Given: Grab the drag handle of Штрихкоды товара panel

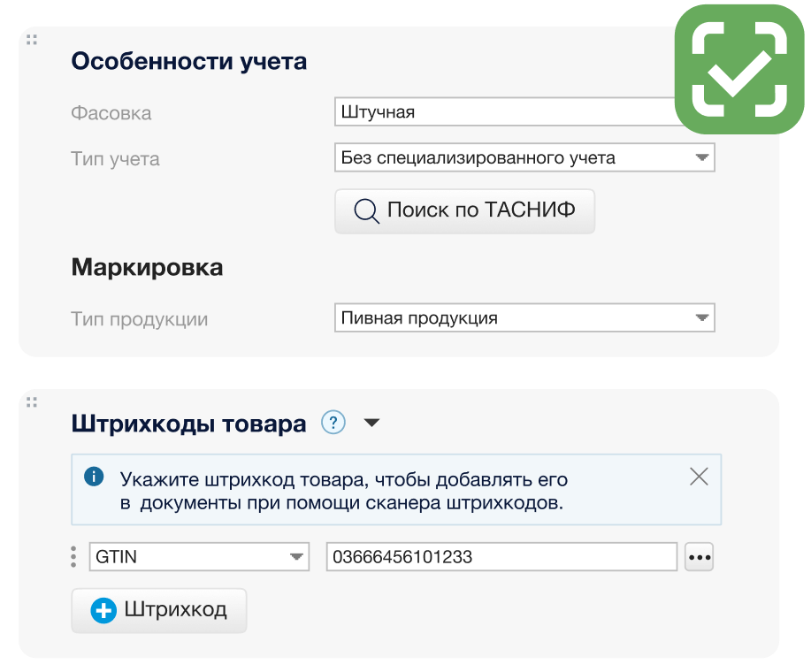Looking at the screenshot, I should (32, 402).
